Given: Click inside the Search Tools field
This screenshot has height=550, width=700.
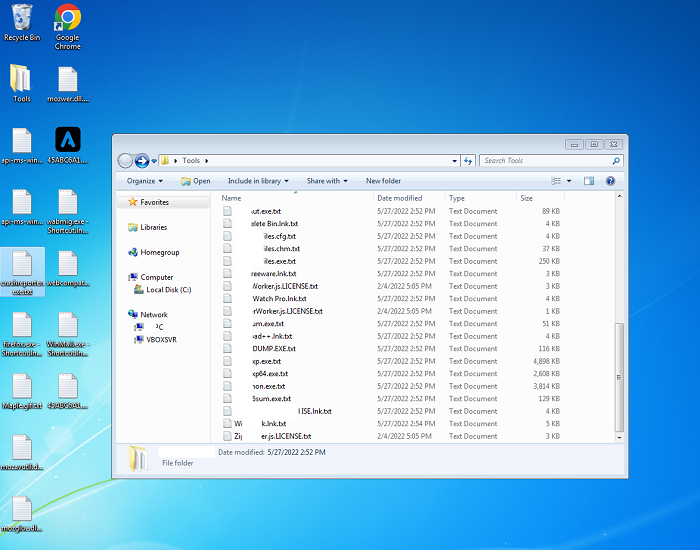Looking at the screenshot, I should (x=545, y=160).
